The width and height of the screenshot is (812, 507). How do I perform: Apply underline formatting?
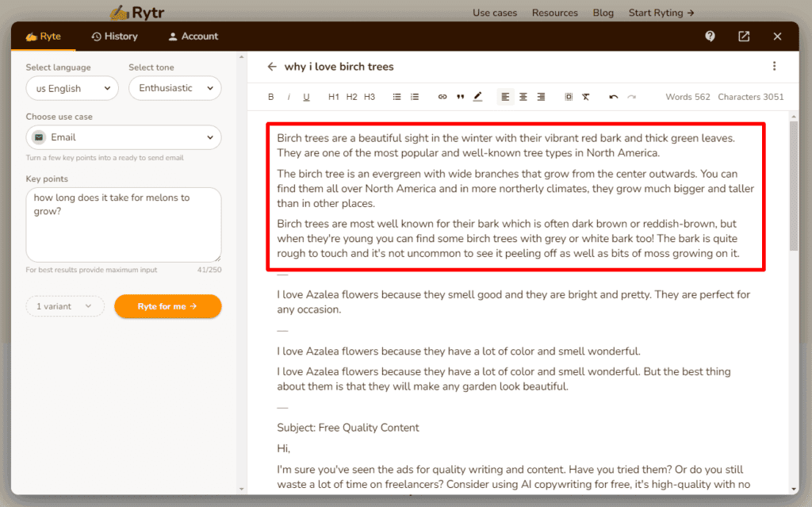point(306,97)
